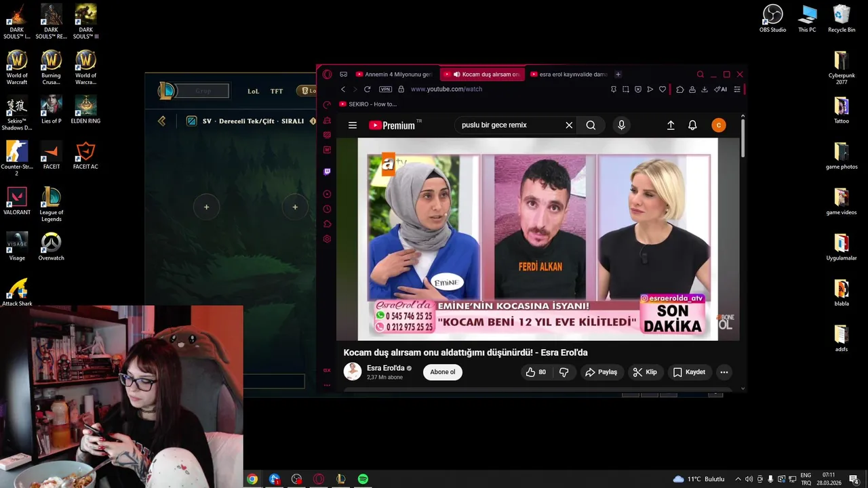The width and height of the screenshot is (868, 488).
Task: Click the YouTube search magnifier button
Action: (591, 125)
